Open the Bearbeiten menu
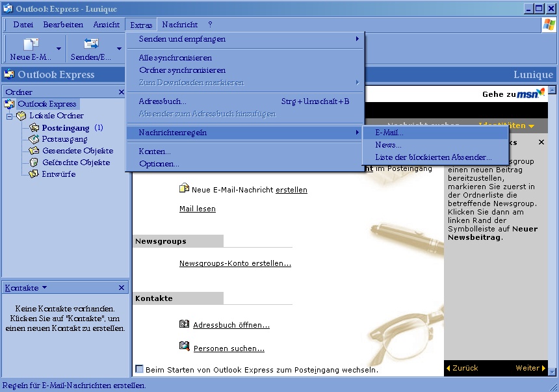Screen dimensions: 559x392 (63, 25)
